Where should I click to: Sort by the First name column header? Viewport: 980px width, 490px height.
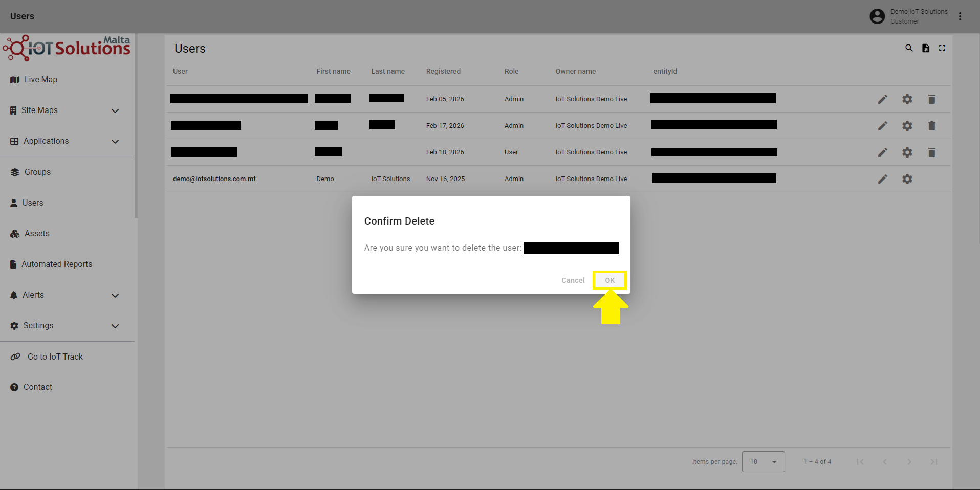[x=333, y=71]
